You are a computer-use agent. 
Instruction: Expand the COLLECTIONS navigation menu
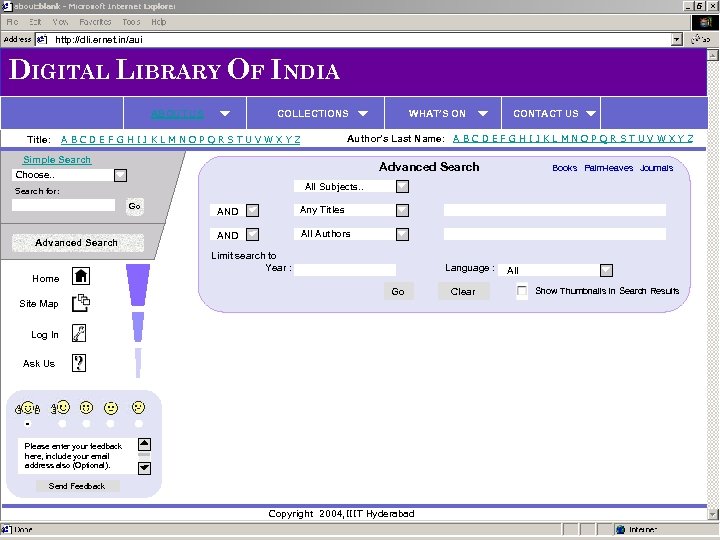[363, 113]
